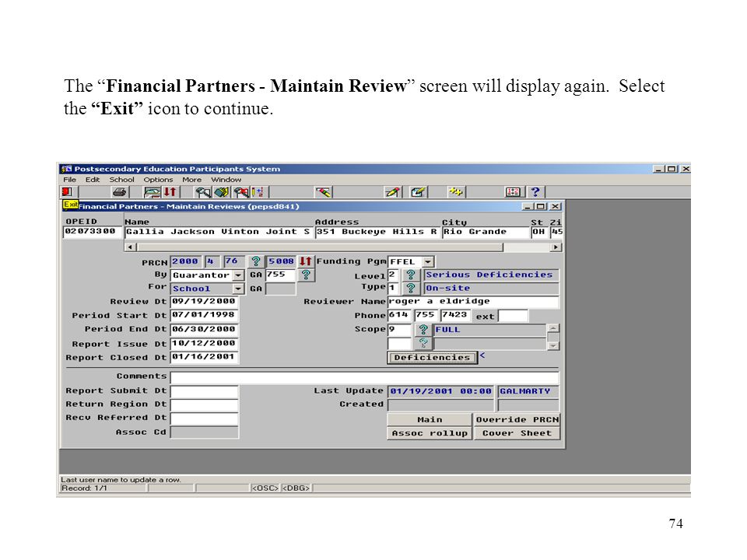Click lookup icon on empty second Scope row
Screen dimensions: 747x560
(x=423, y=343)
